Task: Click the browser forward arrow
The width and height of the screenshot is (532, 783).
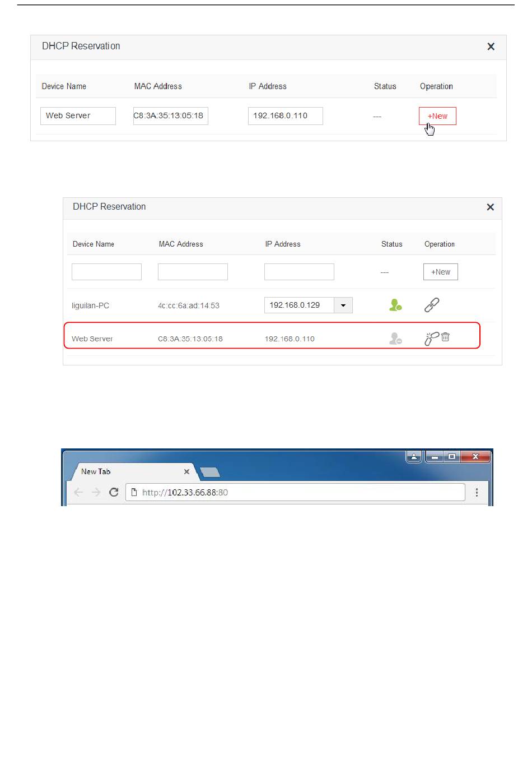Action: point(96,492)
